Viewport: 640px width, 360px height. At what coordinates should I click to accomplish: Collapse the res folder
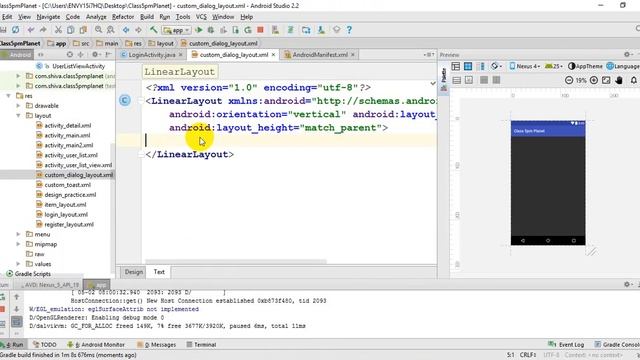pos(9,96)
